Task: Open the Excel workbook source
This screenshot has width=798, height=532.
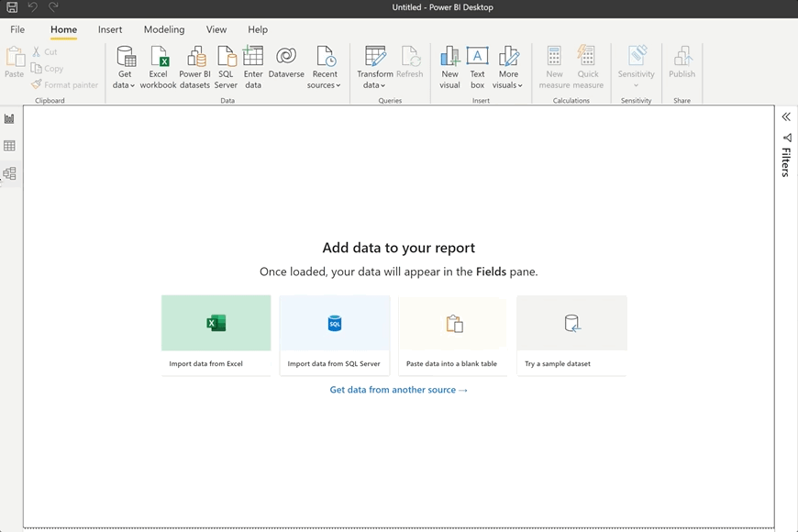Action: [159, 68]
